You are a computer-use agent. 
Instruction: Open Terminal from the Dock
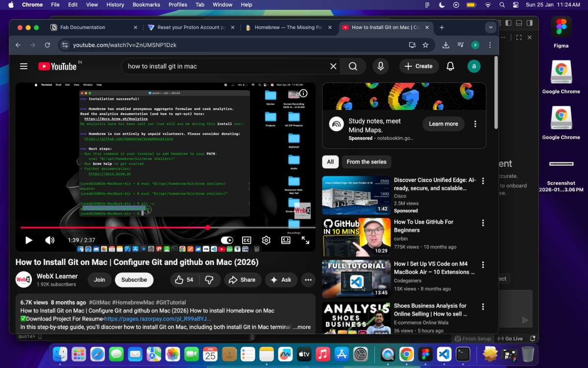click(x=463, y=354)
